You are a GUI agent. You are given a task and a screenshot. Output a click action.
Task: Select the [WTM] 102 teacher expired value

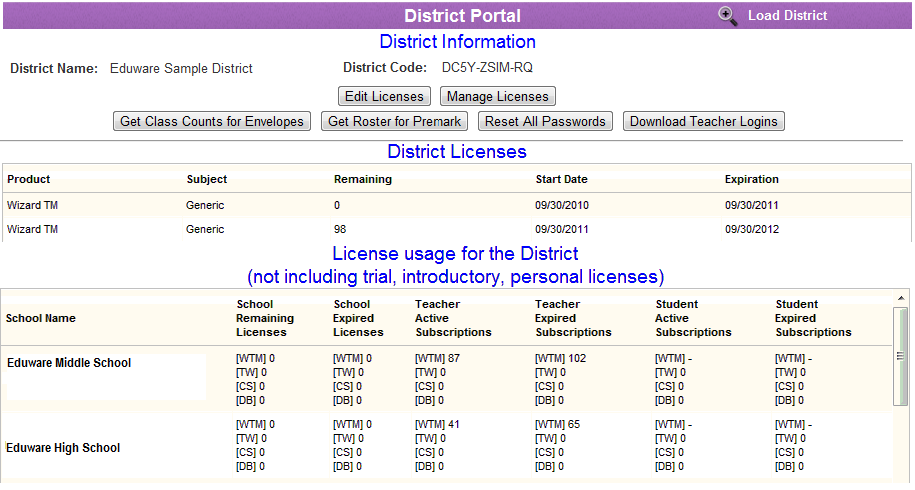pos(560,358)
